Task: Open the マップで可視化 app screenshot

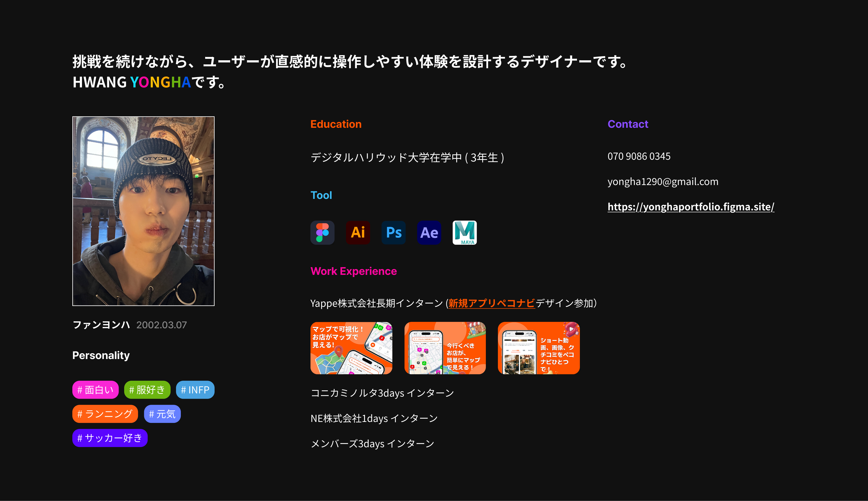Action: coord(351,348)
